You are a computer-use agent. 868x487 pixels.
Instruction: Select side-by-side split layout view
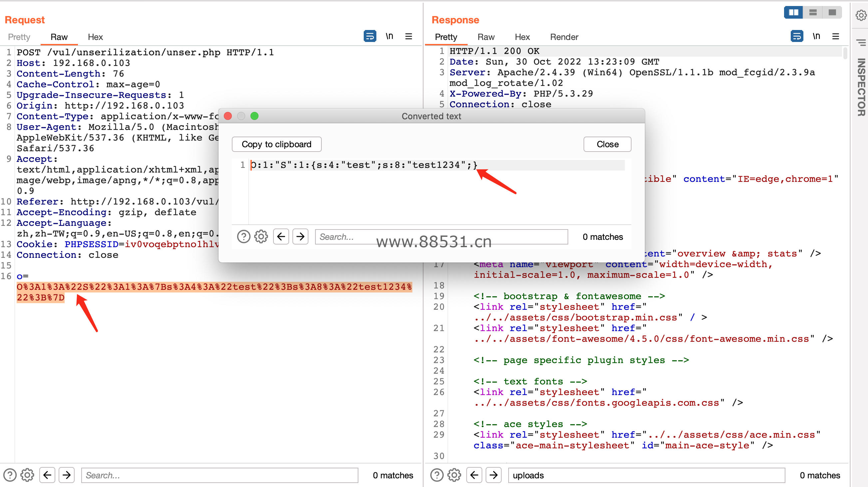793,12
